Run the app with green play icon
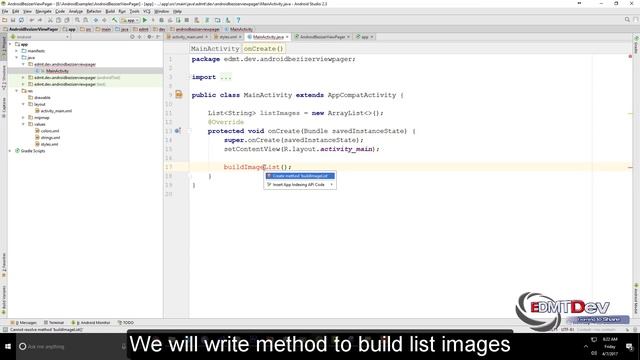 click(144, 20)
